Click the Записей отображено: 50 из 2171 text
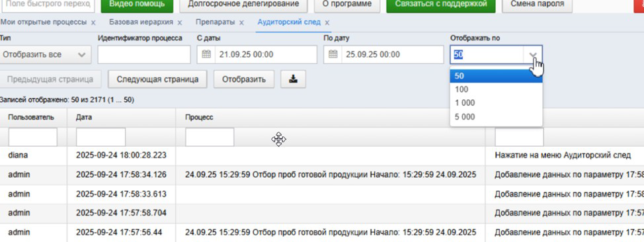644x242 pixels. pos(67,100)
